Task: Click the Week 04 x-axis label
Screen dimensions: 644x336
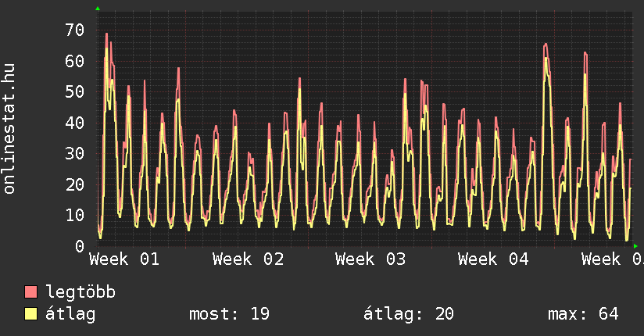Action: tap(493, 259)
